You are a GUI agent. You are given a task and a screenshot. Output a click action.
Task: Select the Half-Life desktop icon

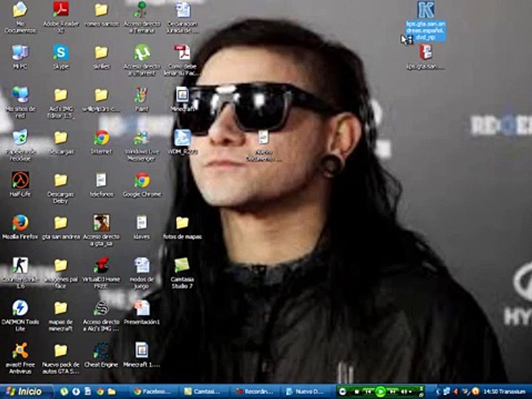tap(21, 180)
